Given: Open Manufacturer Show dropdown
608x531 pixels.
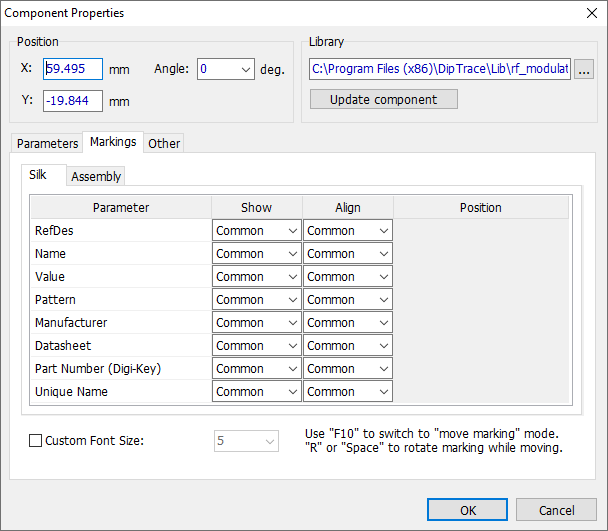Looking at the screenshot, I should (x=257, y=322).
